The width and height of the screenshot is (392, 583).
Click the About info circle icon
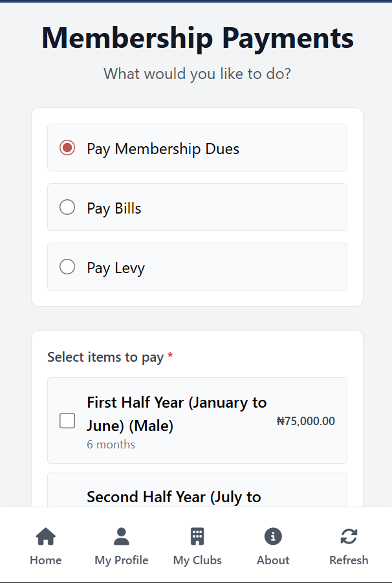272,536
